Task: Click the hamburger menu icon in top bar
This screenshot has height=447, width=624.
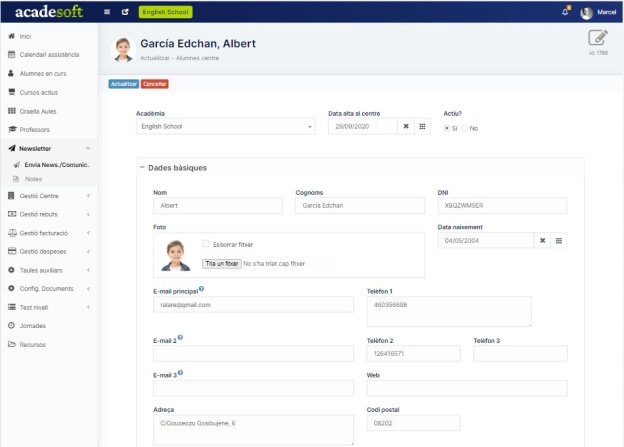Action: point(107,12)
